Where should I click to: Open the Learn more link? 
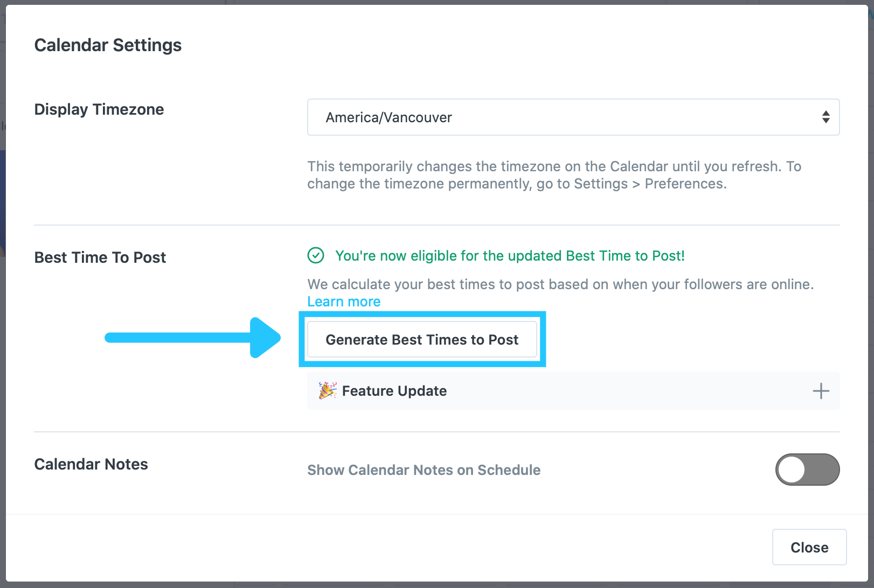coord(344,302)
